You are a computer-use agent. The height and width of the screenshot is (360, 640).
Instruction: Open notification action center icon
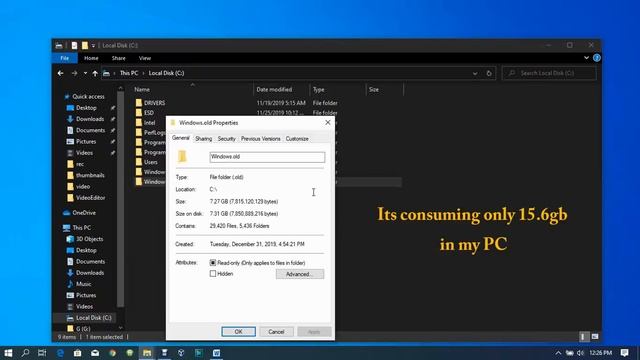(624, 353)
